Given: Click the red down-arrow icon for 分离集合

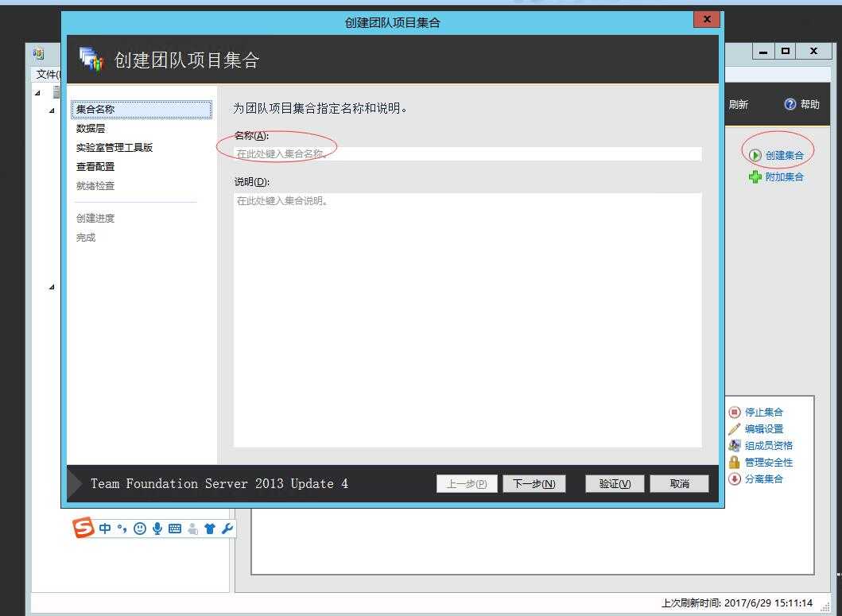Looking at the screenshot, I should click(735, 478).
